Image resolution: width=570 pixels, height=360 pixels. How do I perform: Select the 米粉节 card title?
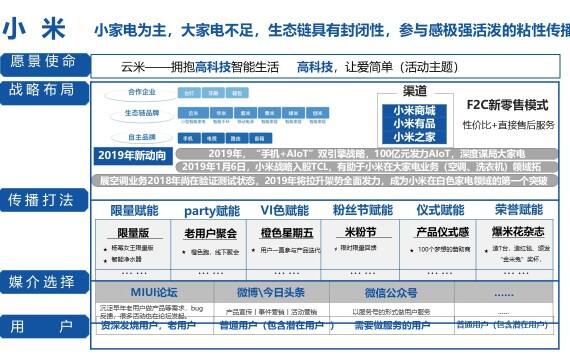[x=360, y=232]
